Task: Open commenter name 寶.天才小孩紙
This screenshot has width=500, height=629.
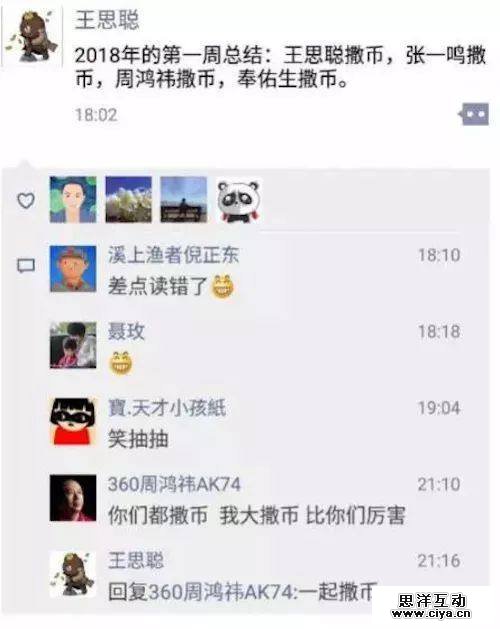Action: (167, 408)
